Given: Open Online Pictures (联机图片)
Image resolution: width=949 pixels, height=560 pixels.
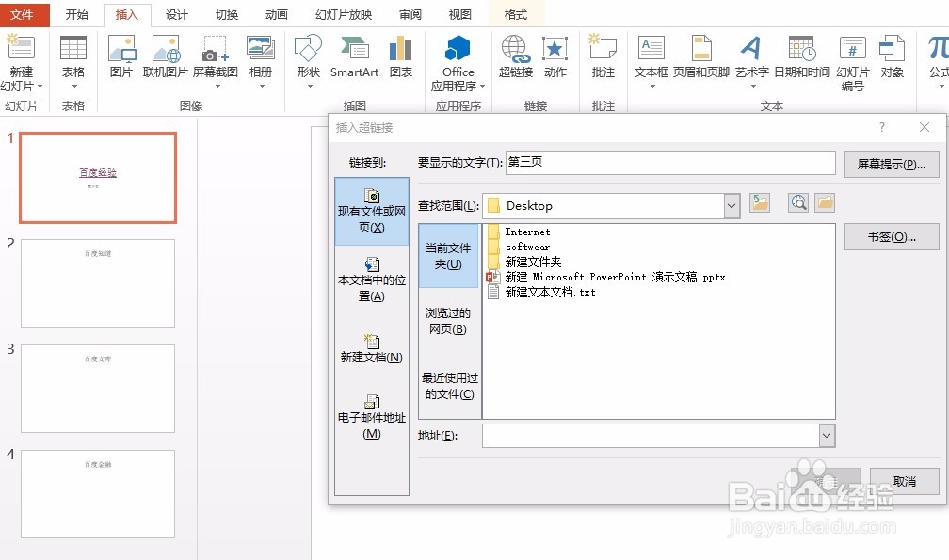Looking at the screenshot, I should (166, 57).
